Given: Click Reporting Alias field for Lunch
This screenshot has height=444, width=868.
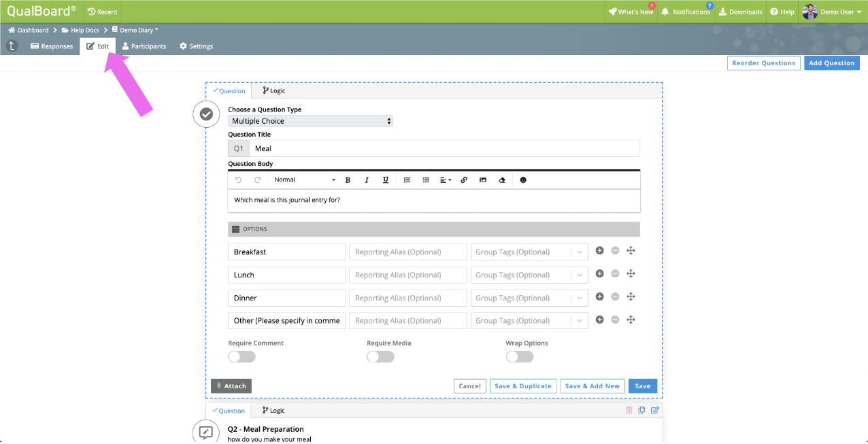Looking at the screenshot, I should 408,275.
